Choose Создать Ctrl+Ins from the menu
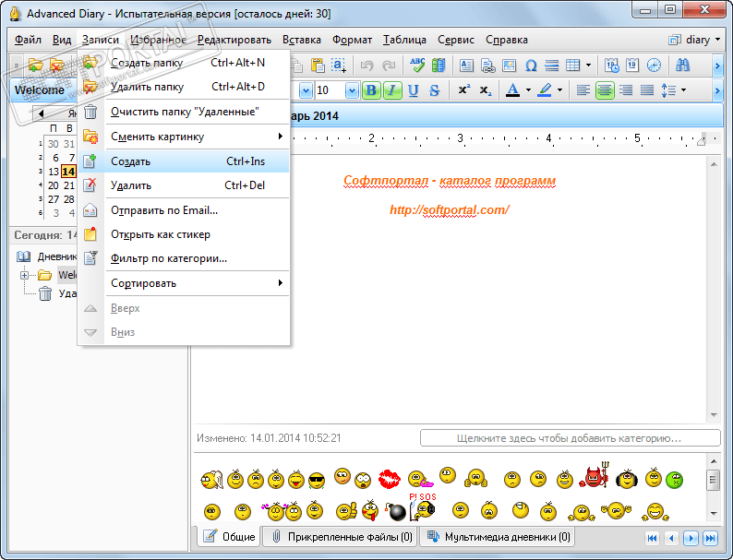Screen dimensions: 733x560 tap(184, 161)
